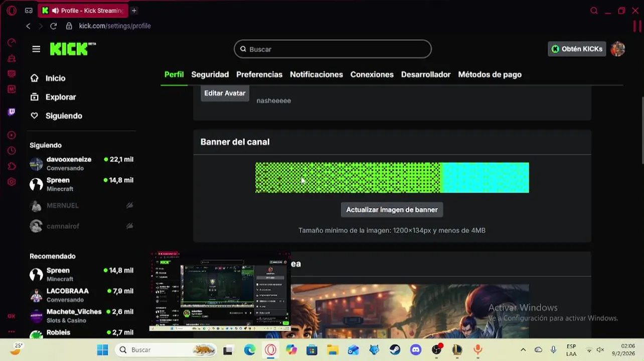644x361 pixels.
Task: Open the Microsoft Store taskbar icon
Action: [x=312, y=350]
